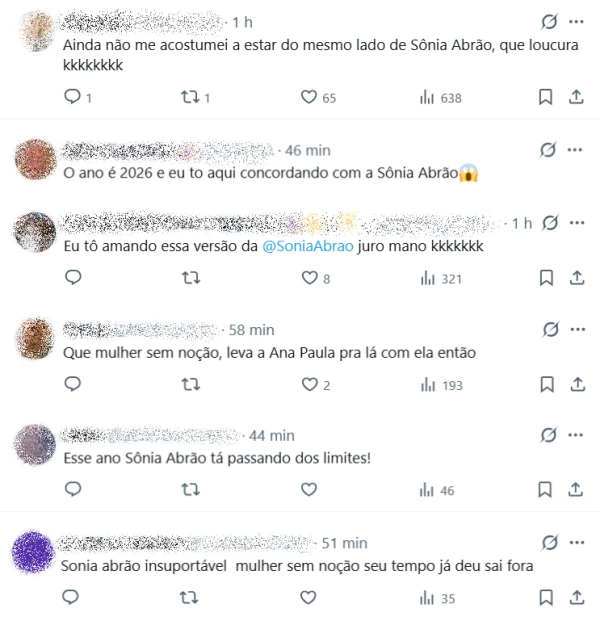This screenshot has width=600, height=617.
Task: Share the tweet posted 1 h ago at top
Action: [x=576, y=97]
